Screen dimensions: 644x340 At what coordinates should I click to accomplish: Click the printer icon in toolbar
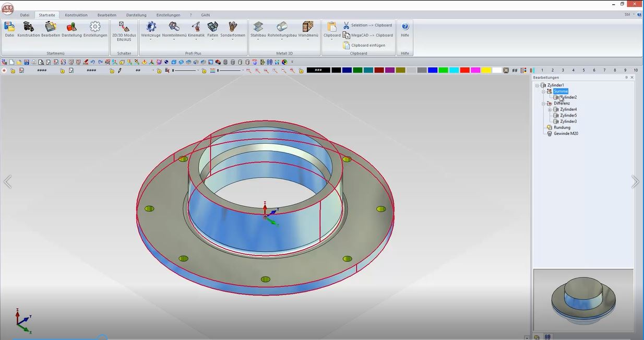click(x=33, y=62)
